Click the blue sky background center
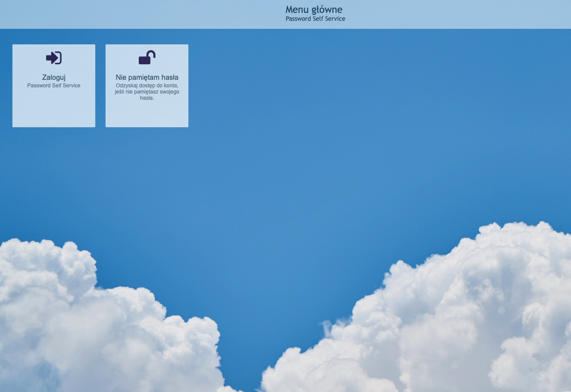The height and width of the screenshot is (392, 571). [x=285, y=177]
